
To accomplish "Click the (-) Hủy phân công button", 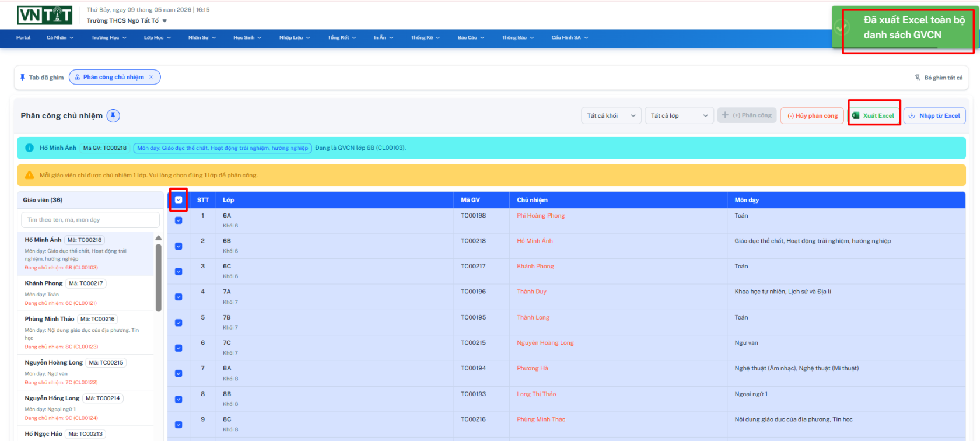I will point(813,116).
